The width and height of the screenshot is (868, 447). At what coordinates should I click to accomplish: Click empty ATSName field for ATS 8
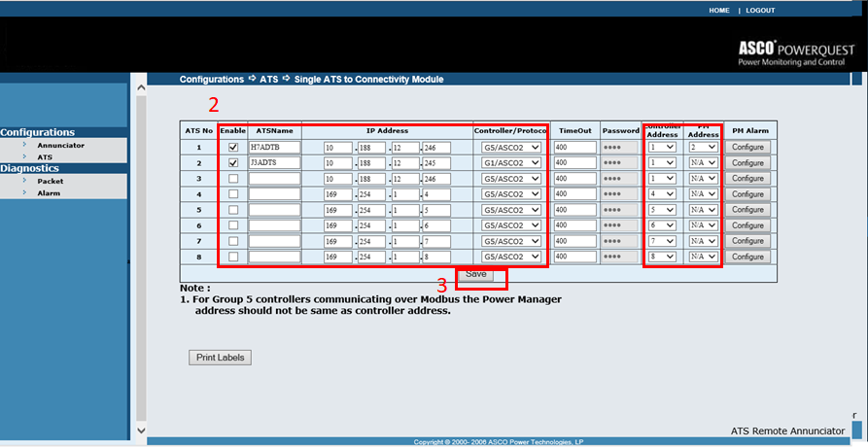pos(274,257)
